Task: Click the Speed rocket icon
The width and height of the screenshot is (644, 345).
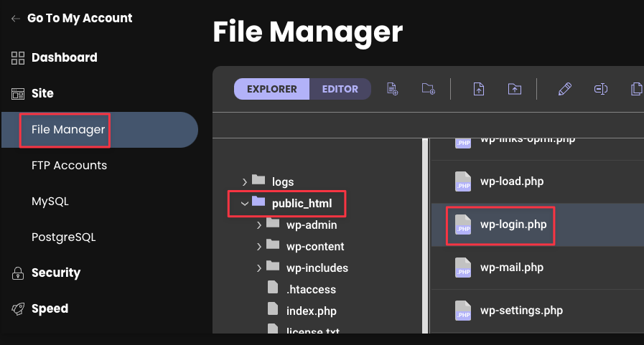Action: click(18, 309)
